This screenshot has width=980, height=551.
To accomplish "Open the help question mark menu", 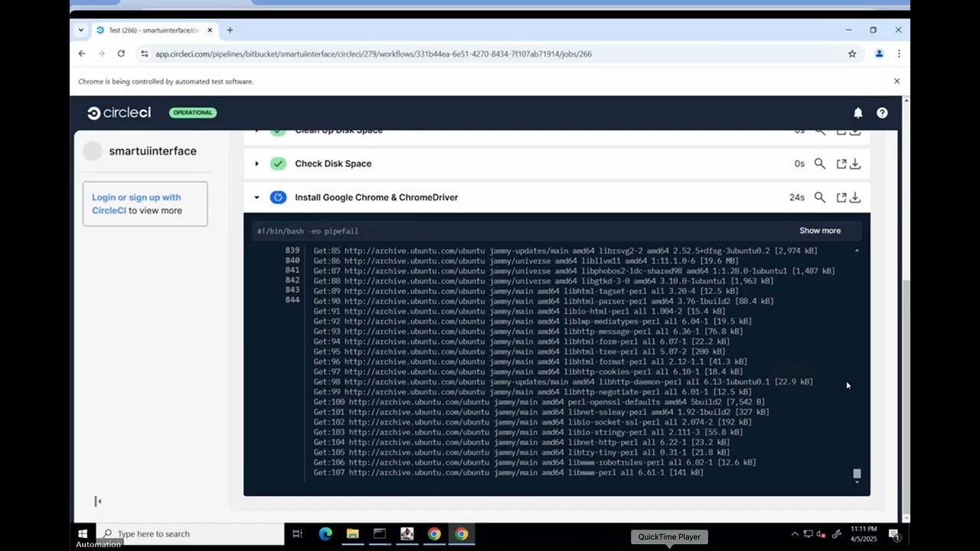I will point(882,113).
